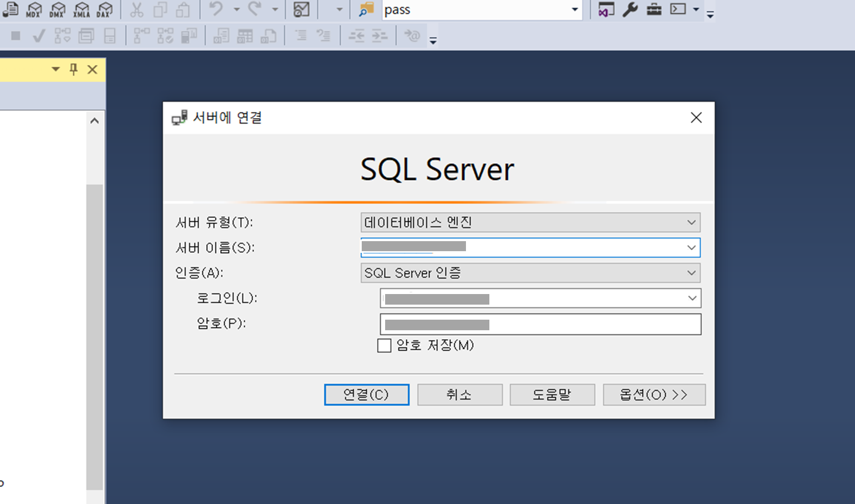Click the Object Explorer vertical scrollbar thumb
Viewport: 855px width, 504px height.
coord(95,337)
